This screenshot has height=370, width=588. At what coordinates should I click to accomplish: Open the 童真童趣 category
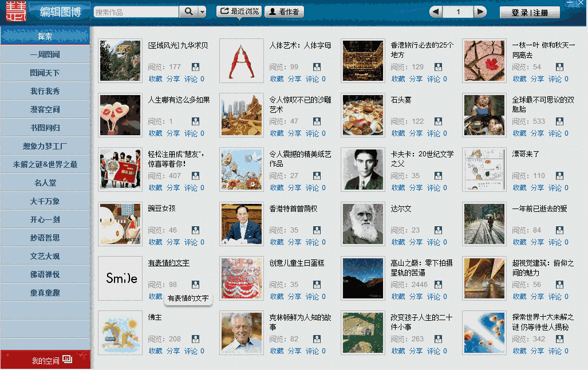coord(45,293)
